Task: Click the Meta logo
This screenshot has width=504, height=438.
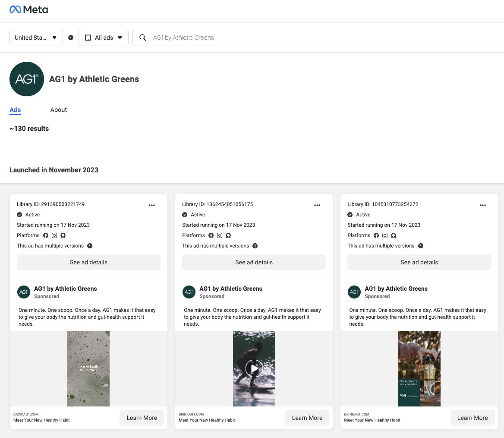Action: 28,9
